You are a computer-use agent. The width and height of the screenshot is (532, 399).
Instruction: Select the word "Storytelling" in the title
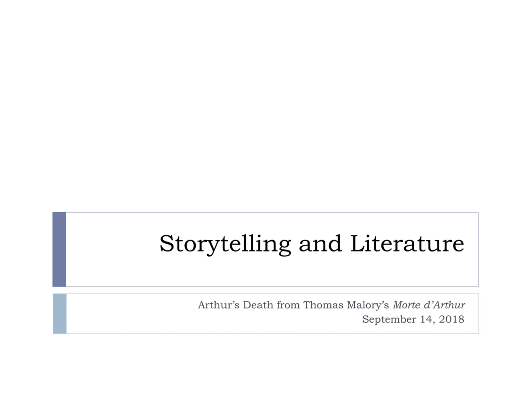click(225, 245)
